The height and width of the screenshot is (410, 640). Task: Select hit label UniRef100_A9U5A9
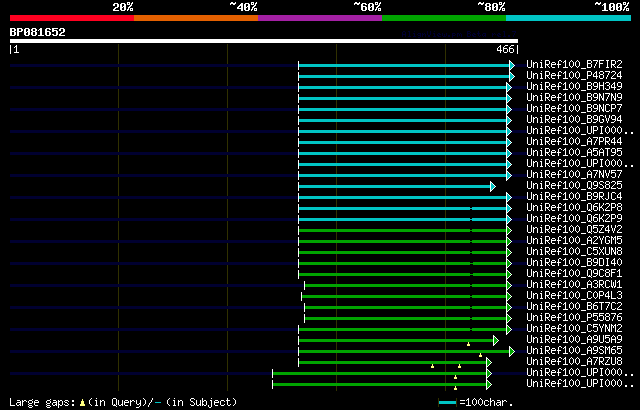click(574, 340)
